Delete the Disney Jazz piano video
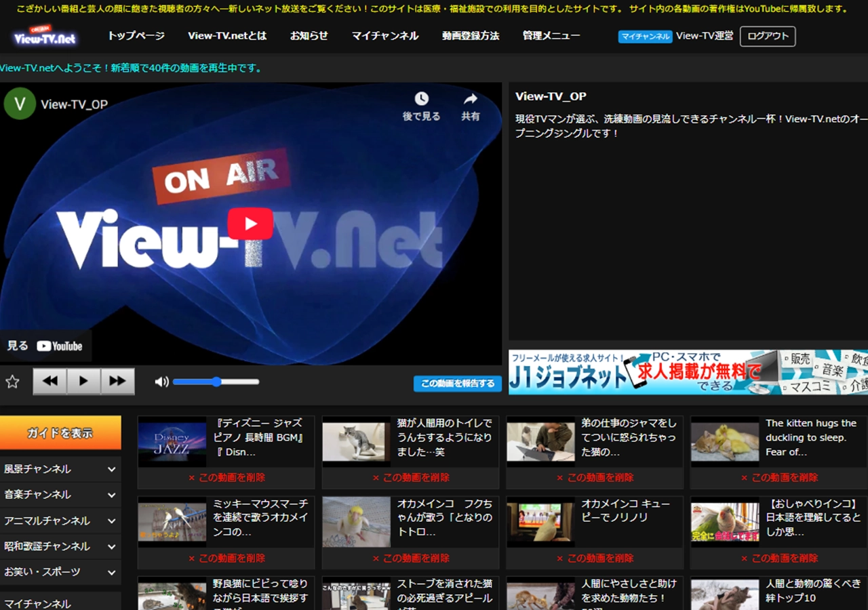 [x=226, y=478]
